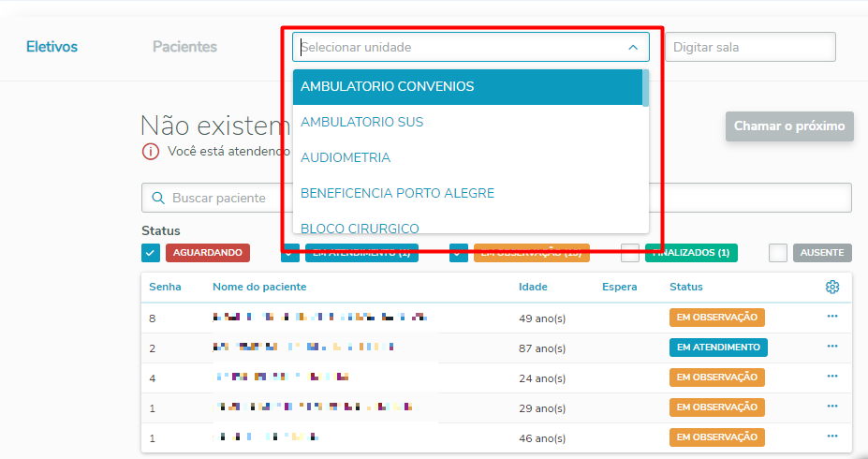Click senha 2 in the table
The width and height of the screenshot is (868, 459).
click(153, 348)
